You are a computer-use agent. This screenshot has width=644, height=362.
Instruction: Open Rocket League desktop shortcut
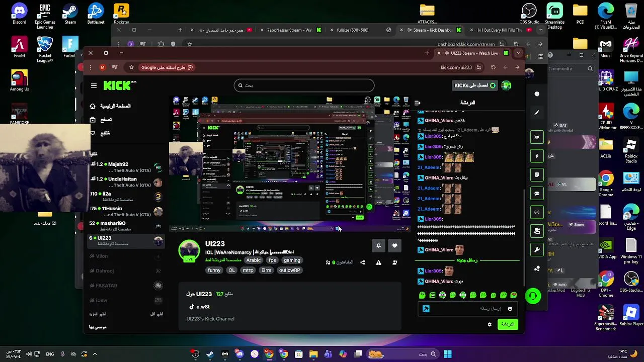45,50
